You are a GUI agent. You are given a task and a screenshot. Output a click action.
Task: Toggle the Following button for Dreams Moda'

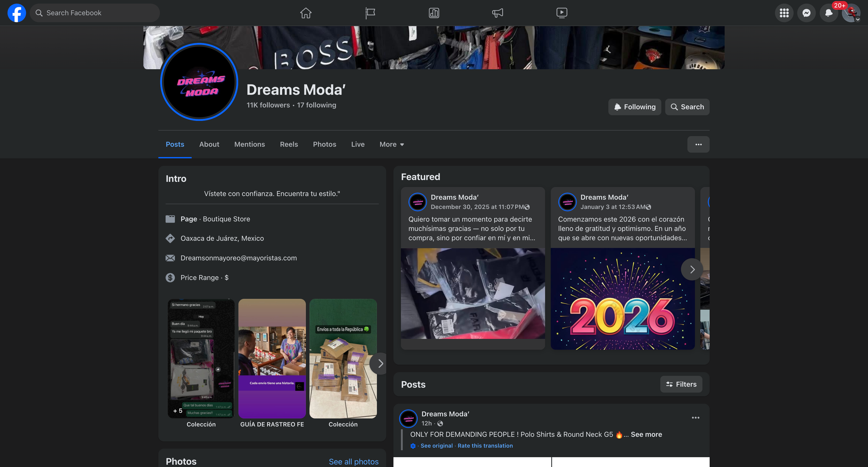pyautogui.click(x=634, y=107)
